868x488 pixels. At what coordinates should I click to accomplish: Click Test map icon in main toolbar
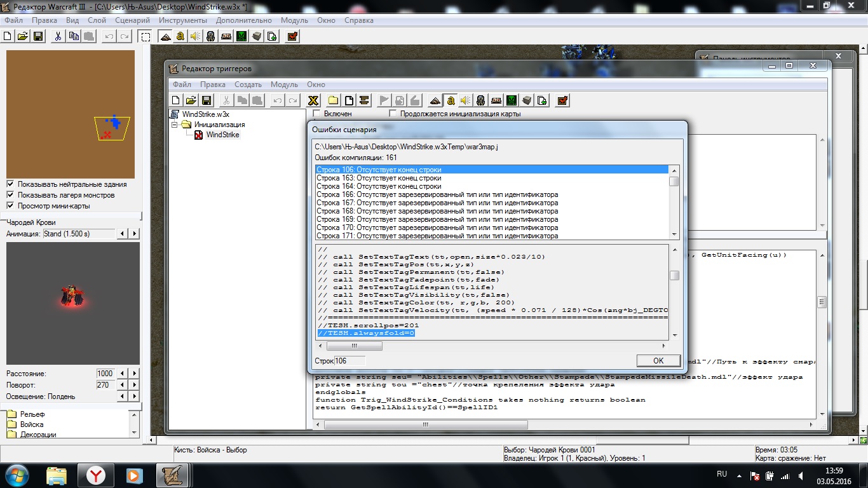292,36
